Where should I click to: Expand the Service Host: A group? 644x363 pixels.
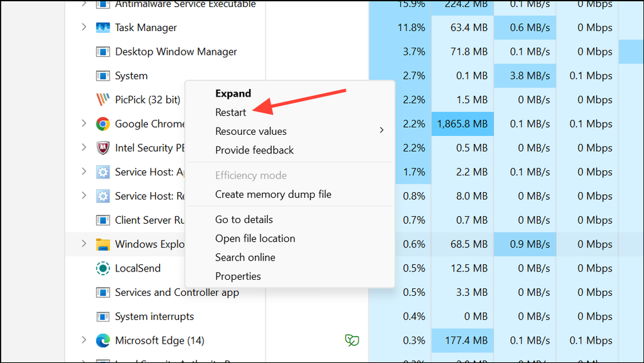tap(84, 172)
